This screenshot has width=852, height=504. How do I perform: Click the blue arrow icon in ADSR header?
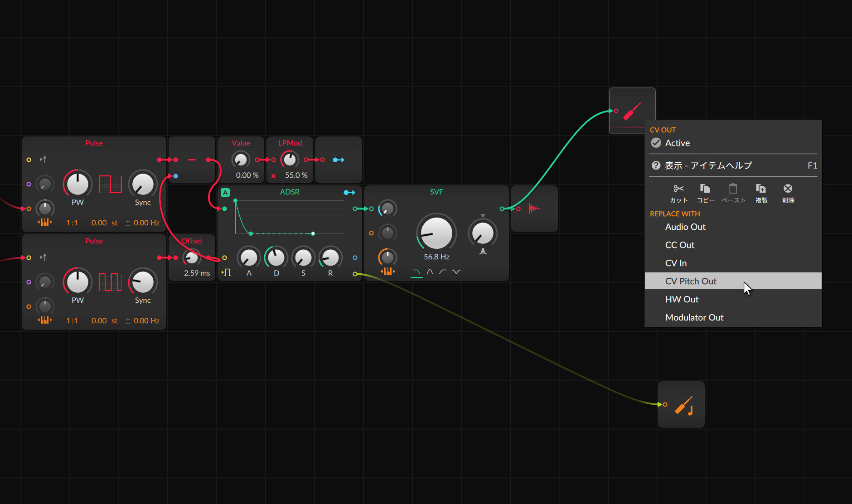[x=349, y=192]
